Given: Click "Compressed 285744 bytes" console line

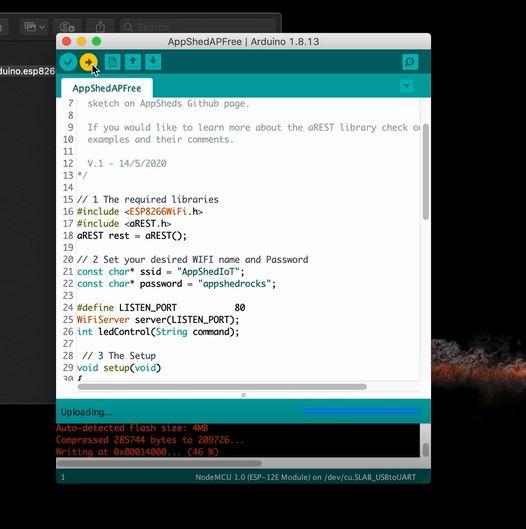Looking at the screenshot, I should [x=150, y=440].
